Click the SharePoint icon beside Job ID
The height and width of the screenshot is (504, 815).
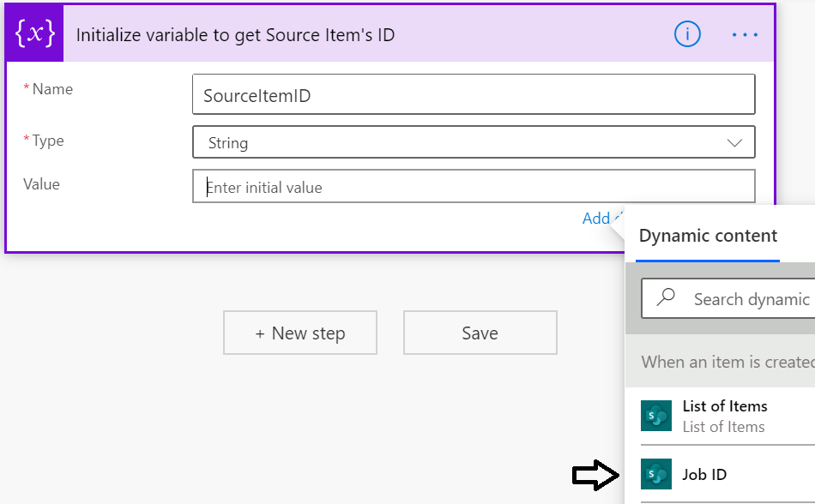coord(655,474)
